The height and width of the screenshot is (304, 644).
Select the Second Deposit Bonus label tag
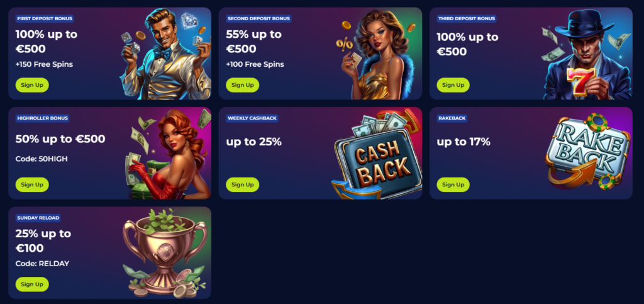pos(258,18)
